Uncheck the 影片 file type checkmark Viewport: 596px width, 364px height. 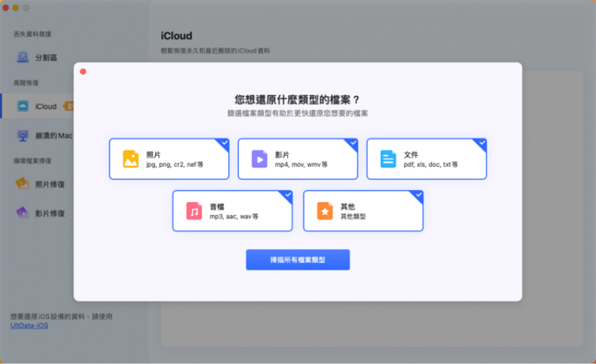[x=353, y=143]
